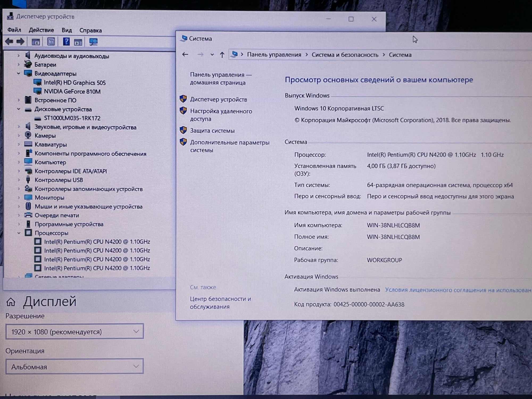Viewport: 532px width, 399px height.
Task: Expand the Аудиовходы и аудиовыходы category
Action: (x=18, y=56)
